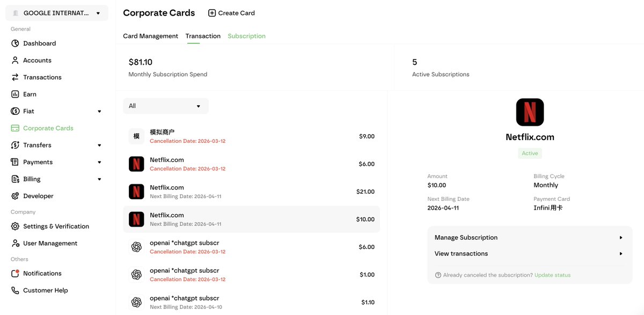644x315 pixels.
Task: Click the Customer Help phone icon
Action: point(15,290)
